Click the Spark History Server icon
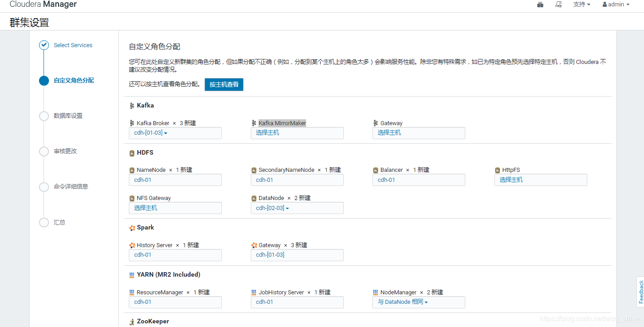This screenshot has width=644, height=327. coord(132,245)
